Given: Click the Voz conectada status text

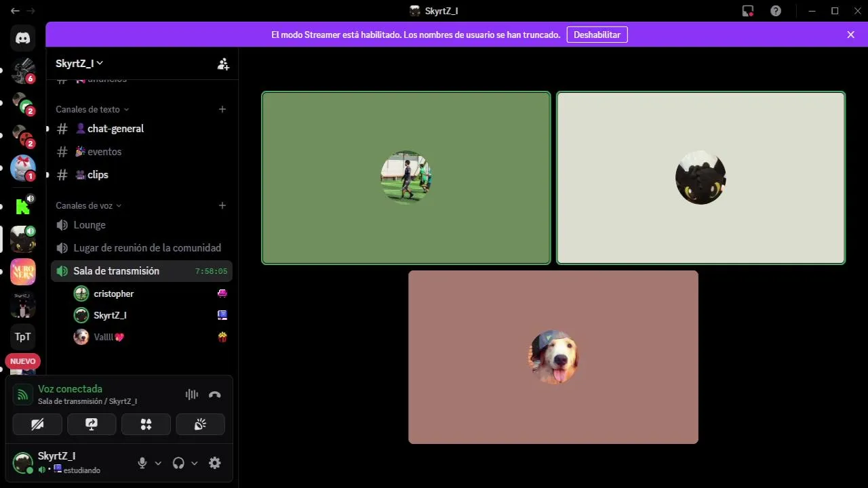Looking at the screenshot, I should (x=70, y=389).
